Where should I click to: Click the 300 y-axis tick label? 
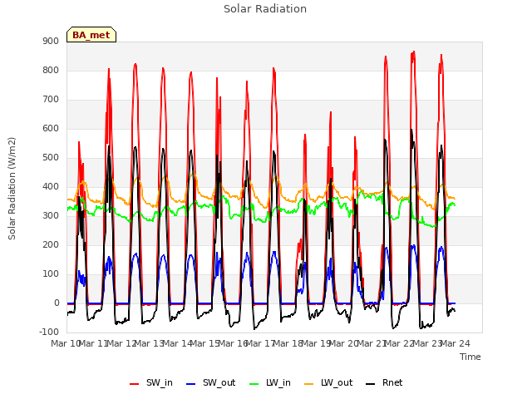tap(51, 216)
